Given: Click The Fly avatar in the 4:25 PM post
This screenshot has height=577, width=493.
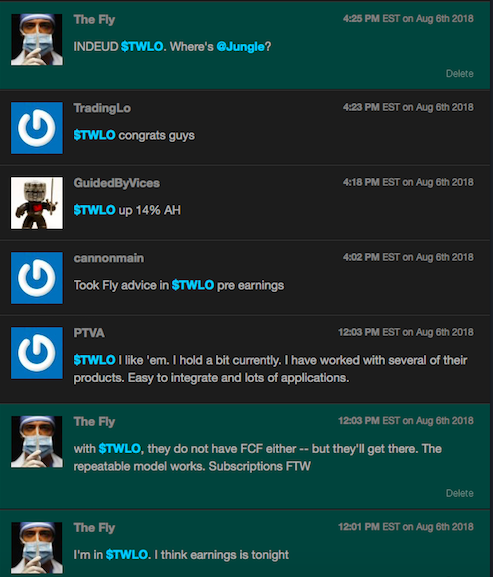Looking at the screenshot, I should tap(37, 40).
